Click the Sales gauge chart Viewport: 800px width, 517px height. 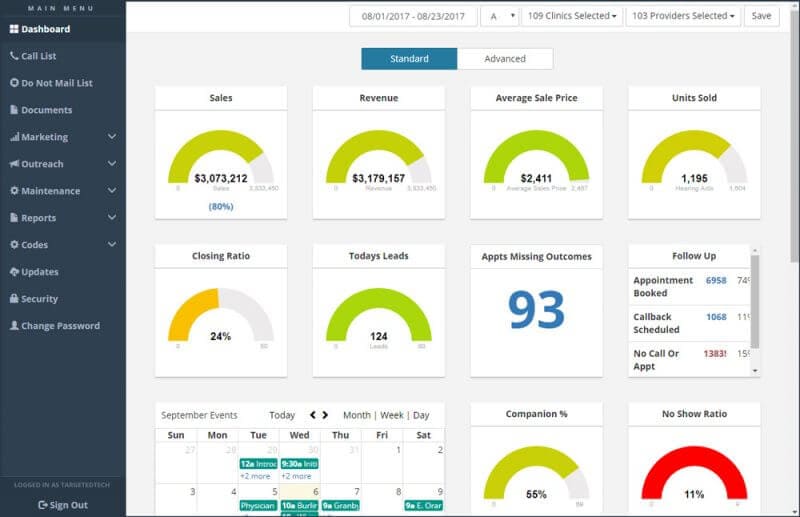click(221, 157)
